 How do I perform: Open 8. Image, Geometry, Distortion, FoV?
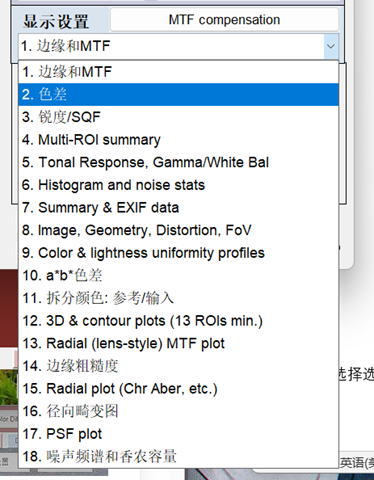click(179, 231)
